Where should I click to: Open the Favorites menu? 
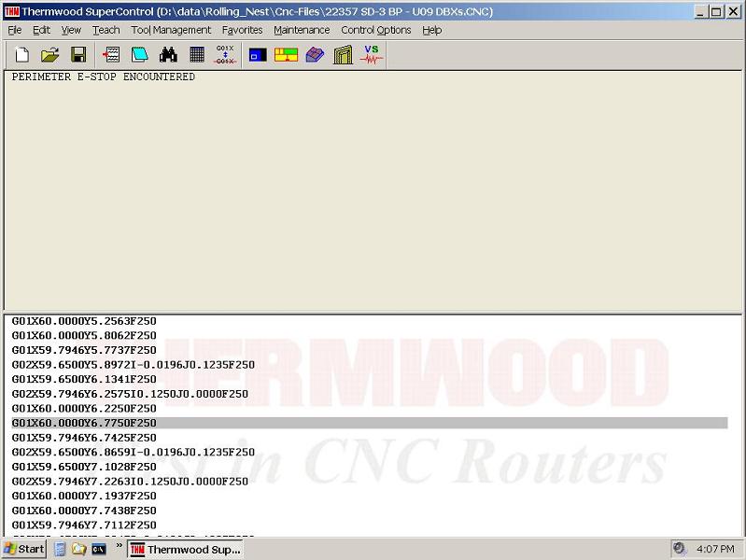(242, 30)
